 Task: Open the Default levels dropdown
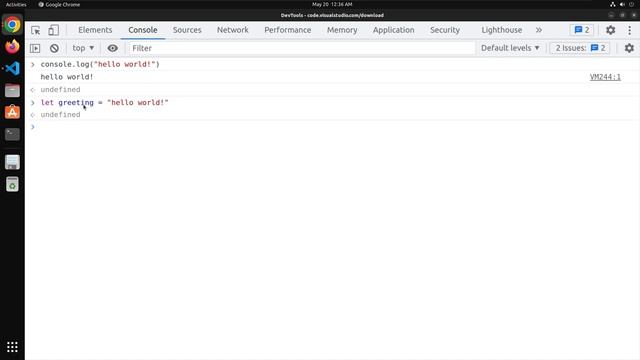[x=510, y=48]
